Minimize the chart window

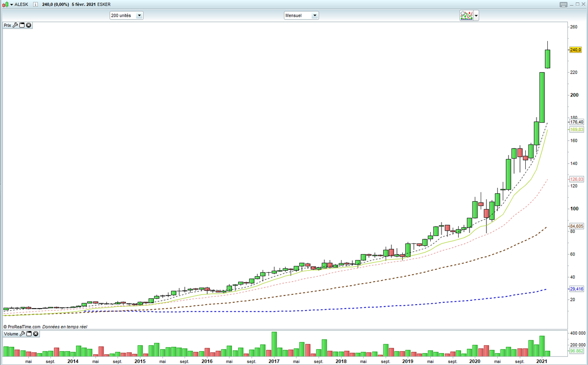(571, 4)
